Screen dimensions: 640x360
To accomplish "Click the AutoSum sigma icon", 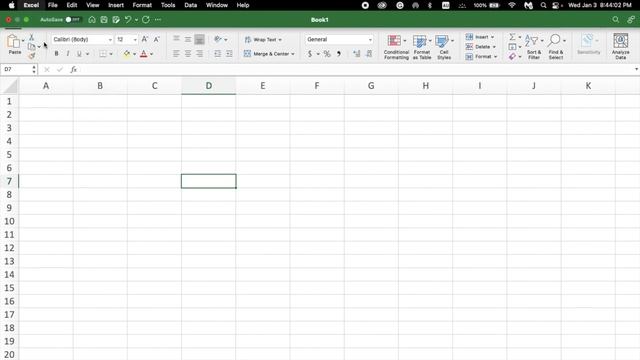I will point(512,37).
